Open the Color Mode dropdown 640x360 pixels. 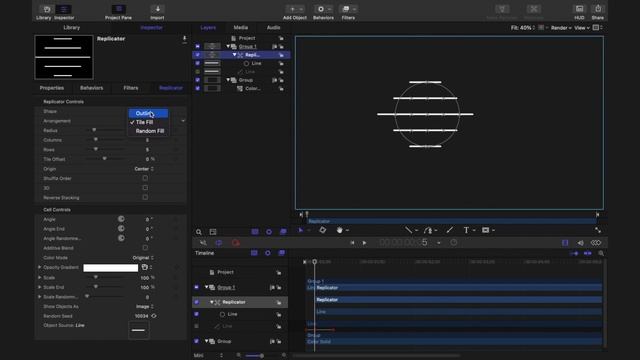143,258
